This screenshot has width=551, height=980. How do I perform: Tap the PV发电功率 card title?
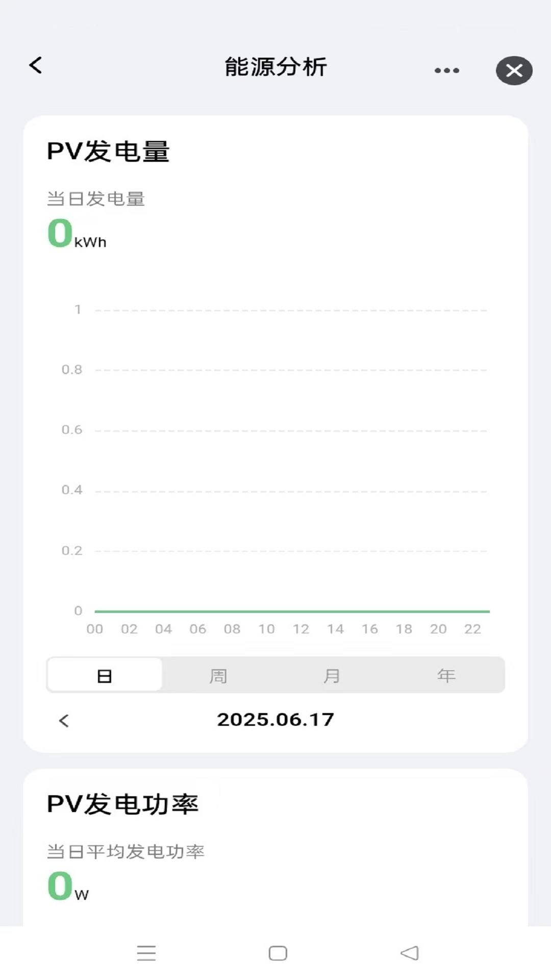point(122,804)
